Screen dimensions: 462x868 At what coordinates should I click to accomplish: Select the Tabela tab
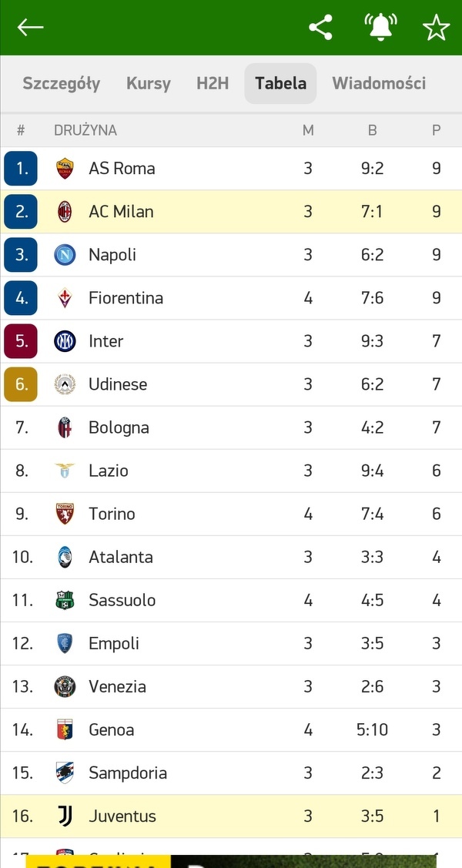[x=280, y=83]
